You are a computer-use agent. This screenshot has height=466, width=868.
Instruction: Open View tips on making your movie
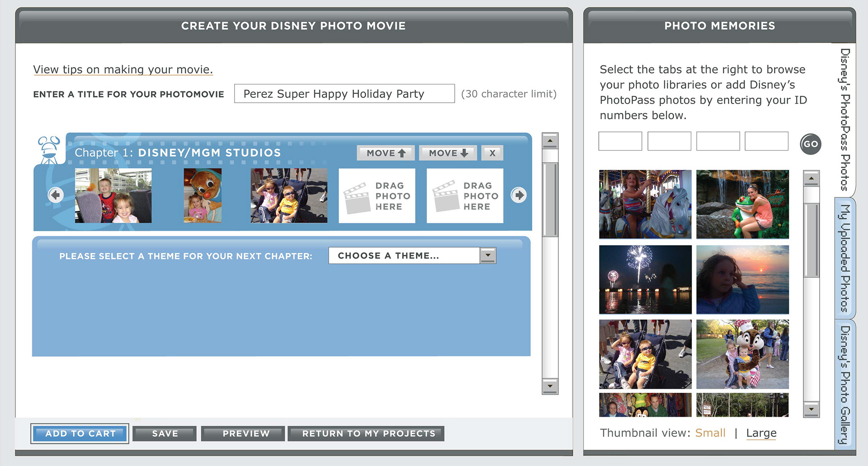coord(123,70)
